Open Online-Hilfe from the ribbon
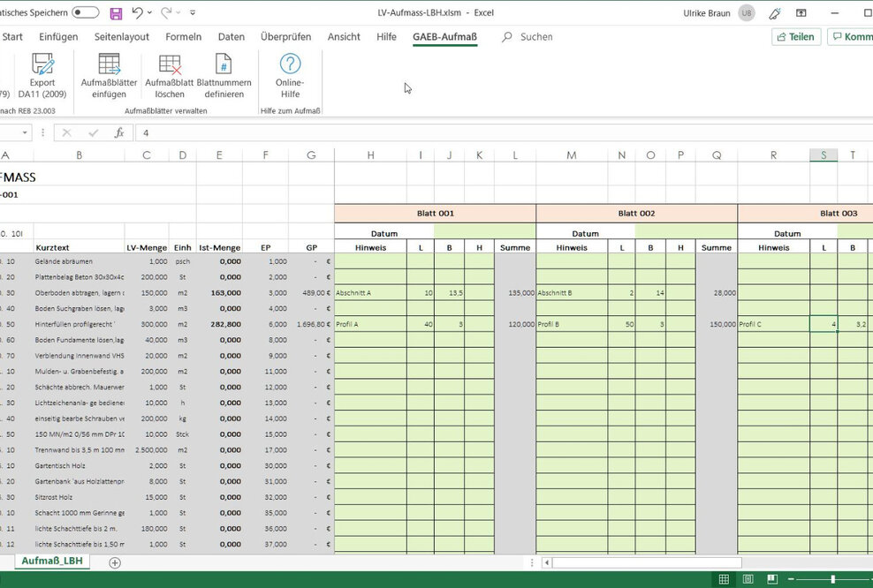 tap(290, 64)
